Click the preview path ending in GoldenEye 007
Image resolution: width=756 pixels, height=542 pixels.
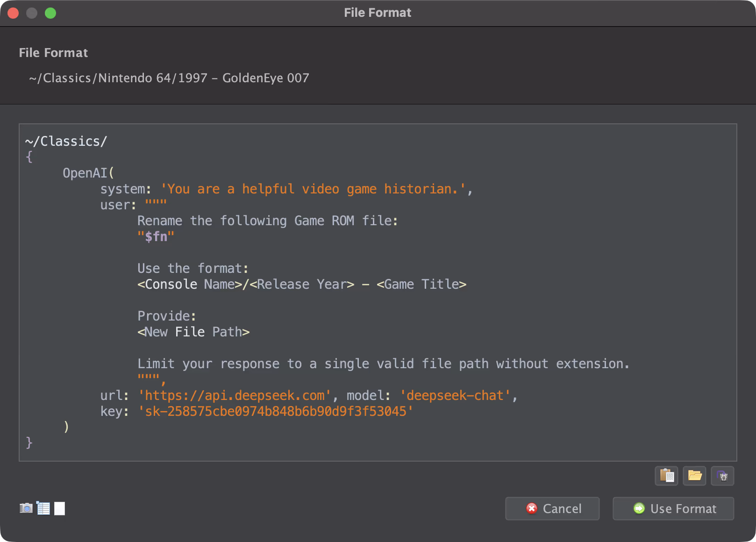tap(169, 78)
